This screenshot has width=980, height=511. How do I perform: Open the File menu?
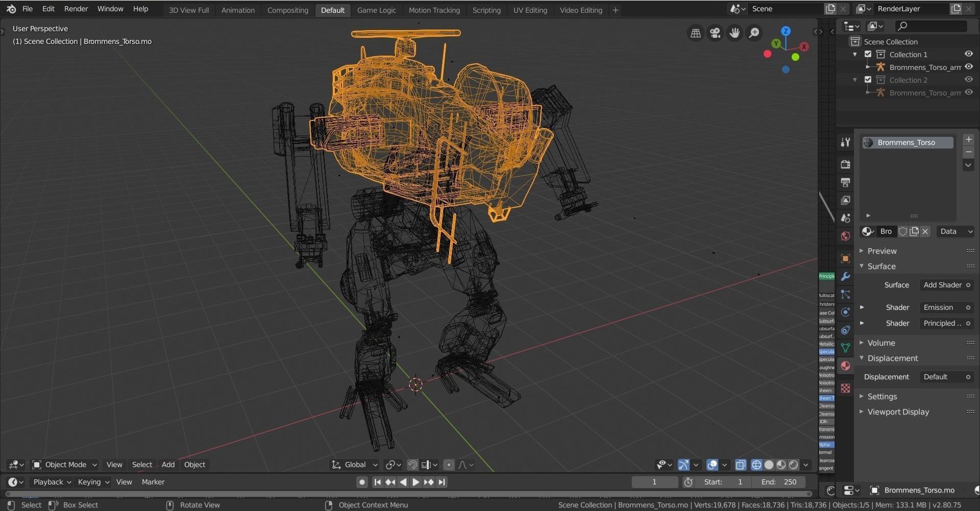[28, 9]
